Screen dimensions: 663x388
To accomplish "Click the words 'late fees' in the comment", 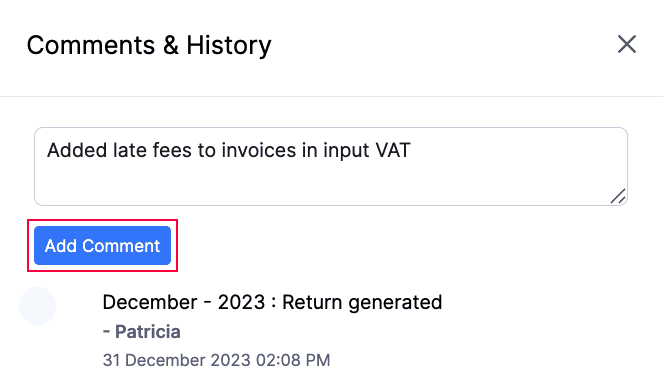I will click(x=152, y=150).
